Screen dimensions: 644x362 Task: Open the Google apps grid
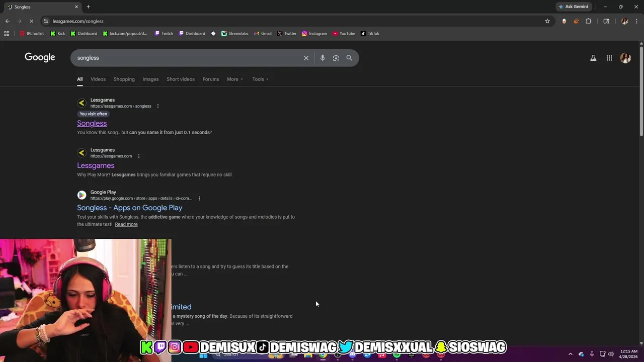[x=609, y=58]
